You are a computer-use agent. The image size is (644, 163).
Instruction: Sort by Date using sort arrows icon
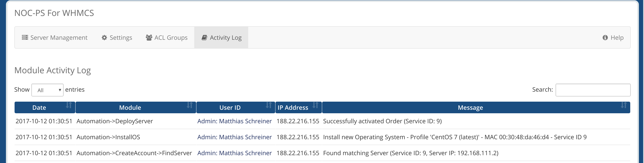click(x=69, y=105)
